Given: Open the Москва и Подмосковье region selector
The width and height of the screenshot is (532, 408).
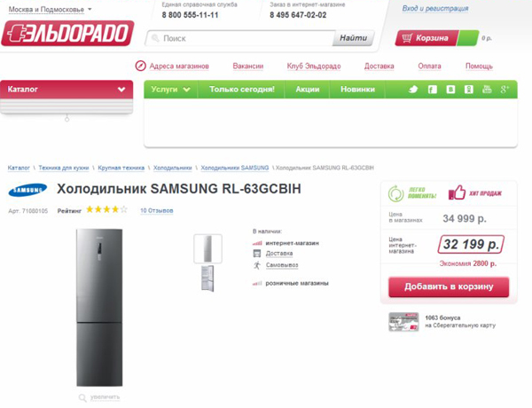Looking at the screenshot, I should pyautogui.click(x=50, y=10).
